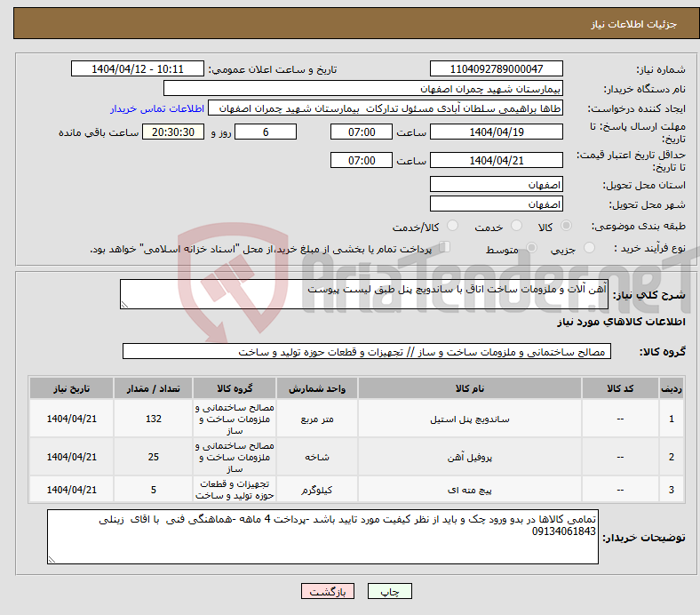Image resolution: width=700 pixels, height=615 pixels.
Task: Click the price validity time 07:00 field
Action: 362,160
